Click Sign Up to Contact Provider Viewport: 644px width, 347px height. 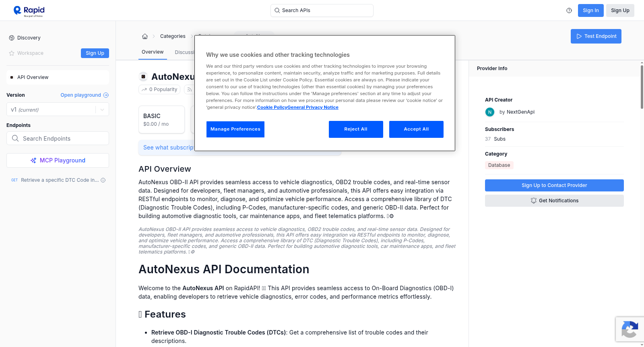point(554,185)
